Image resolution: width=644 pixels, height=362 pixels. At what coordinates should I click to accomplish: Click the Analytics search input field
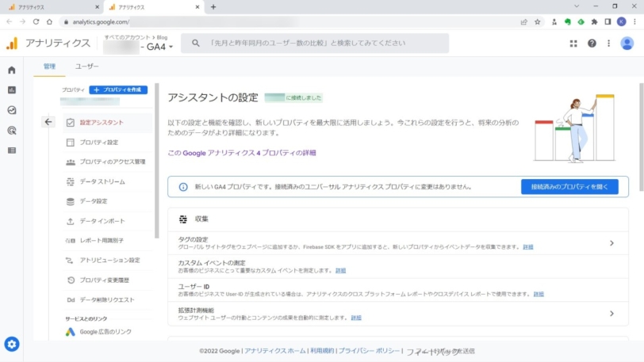(x=315, y=43)
